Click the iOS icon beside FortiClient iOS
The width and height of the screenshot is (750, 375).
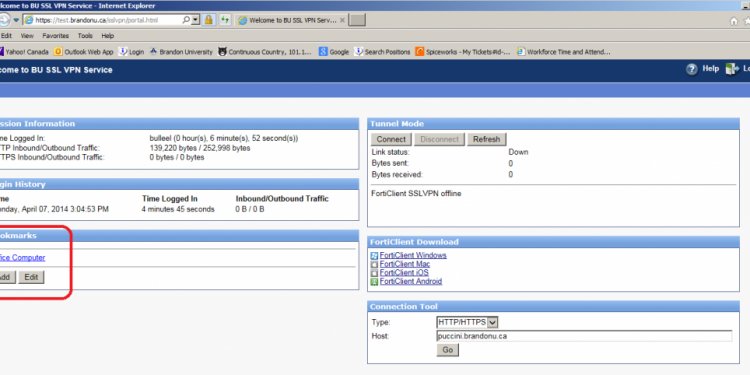coord(375,273)
